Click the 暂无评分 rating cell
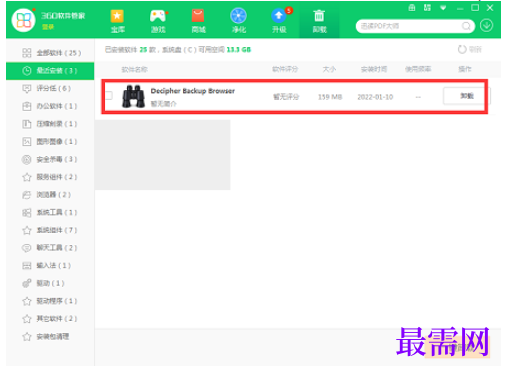 [286, 97]
